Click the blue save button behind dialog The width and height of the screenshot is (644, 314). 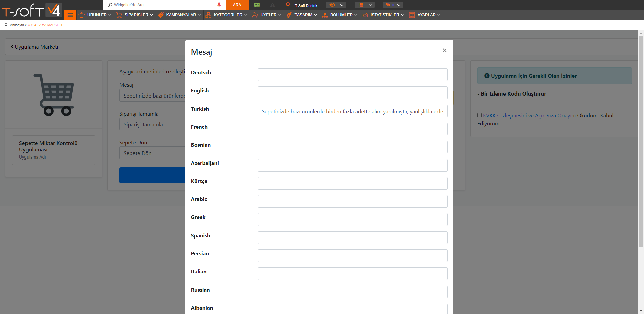pos(153,175)
